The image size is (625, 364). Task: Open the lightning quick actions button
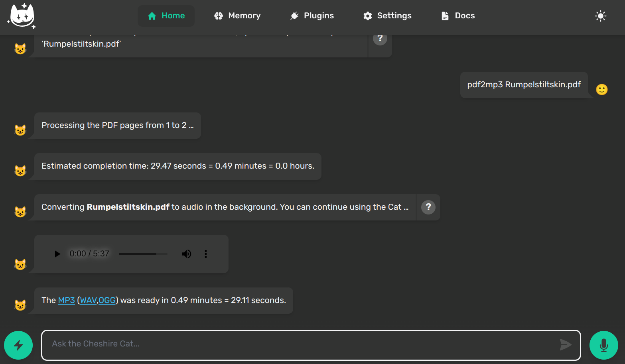18,345
